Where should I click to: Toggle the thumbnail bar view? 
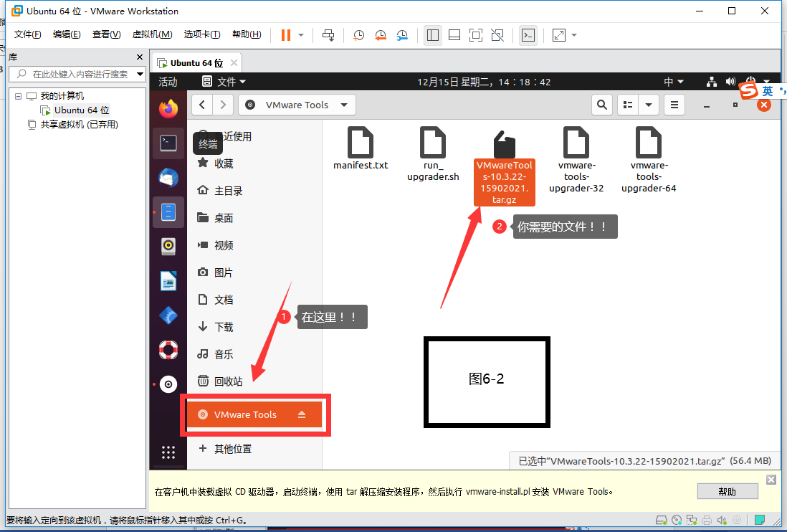pyautogui.click(x=454, y=35)
